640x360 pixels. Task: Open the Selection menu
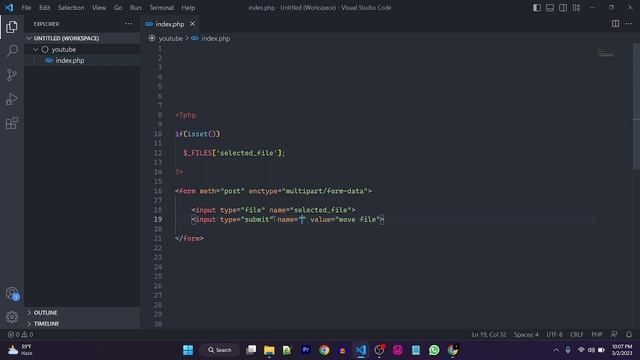pyautogui.click(x=71, y=8)
